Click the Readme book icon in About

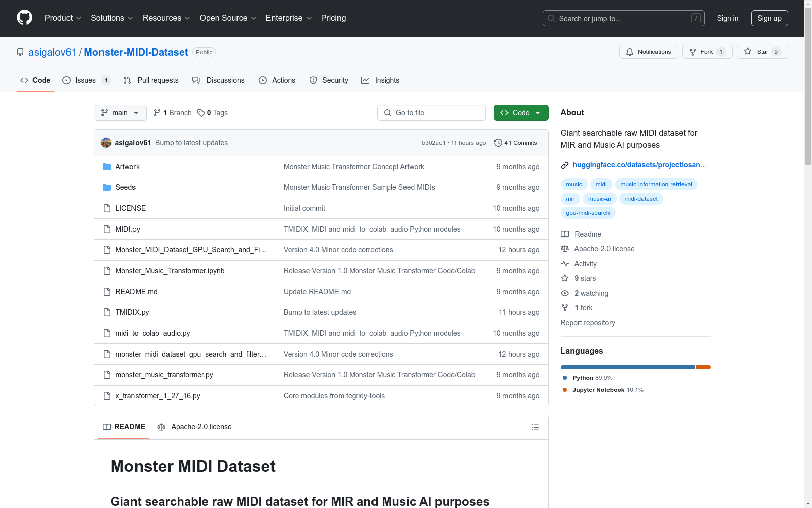click(x=565, y=234)
